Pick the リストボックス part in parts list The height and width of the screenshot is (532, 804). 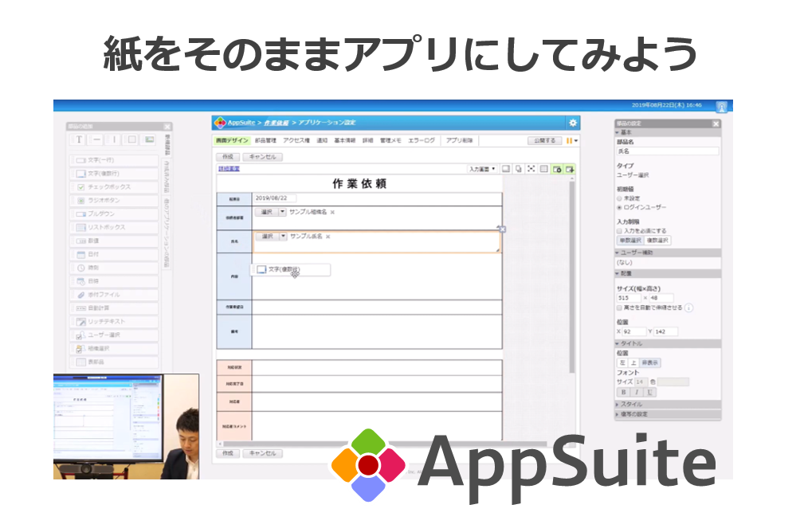[x=114, y=228]
